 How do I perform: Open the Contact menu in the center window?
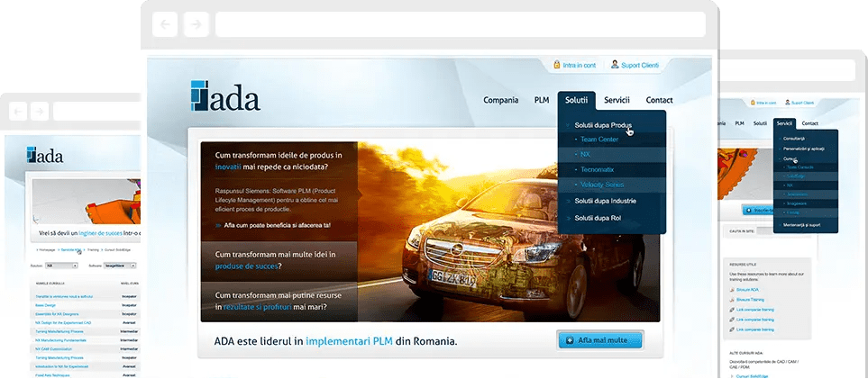click(x=659, y=100)
